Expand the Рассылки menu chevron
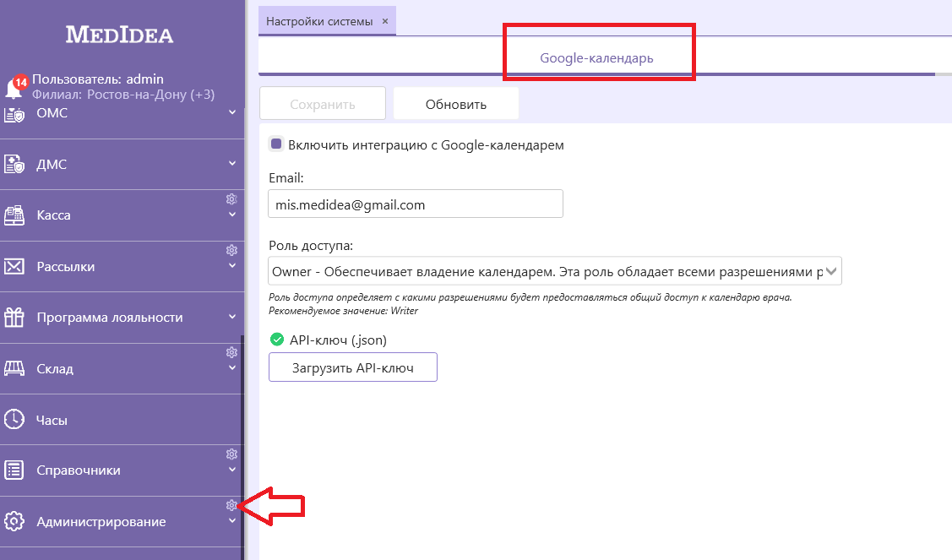This screenshot has height=560, width=952. click(232, 266)
